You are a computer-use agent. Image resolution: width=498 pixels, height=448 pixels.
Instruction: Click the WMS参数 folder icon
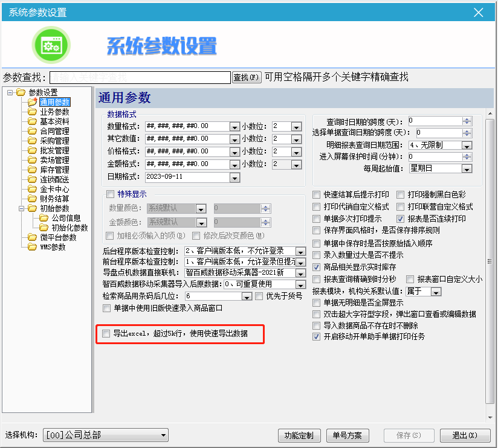(x=32, y=247)
